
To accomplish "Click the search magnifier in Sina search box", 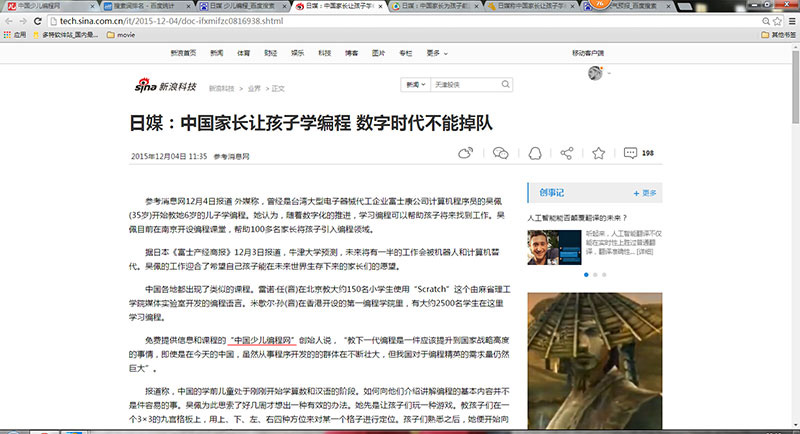I will tap(505, 85).
